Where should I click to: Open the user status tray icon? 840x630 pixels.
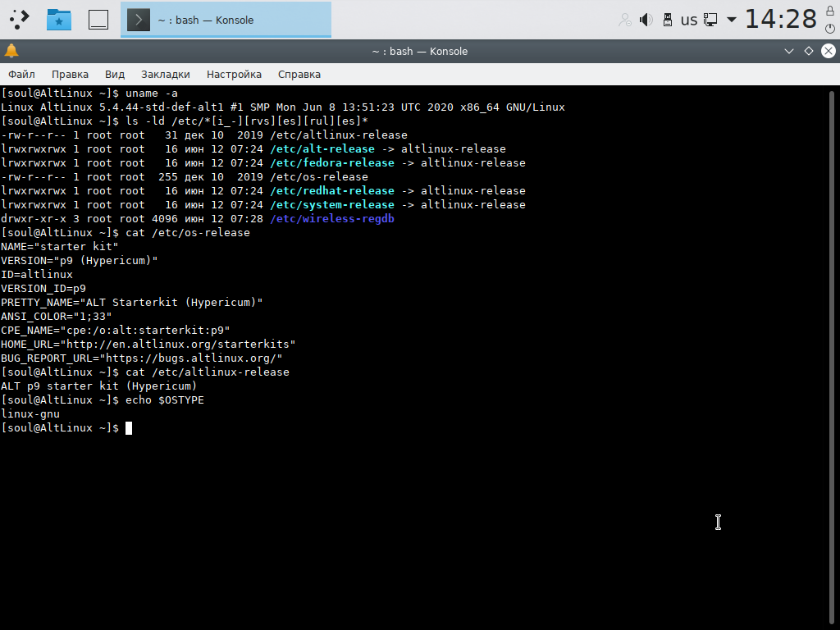(624, 20)
